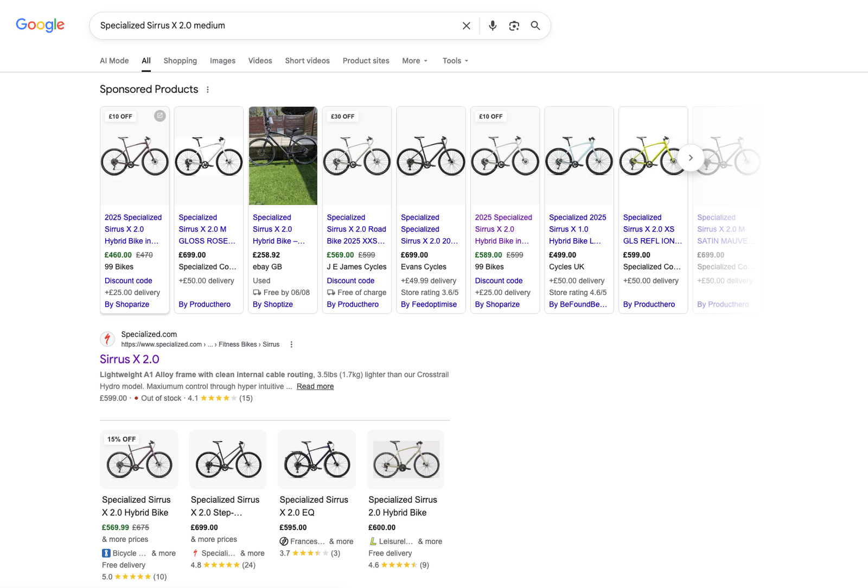Select the All results tab
The width and height of the screenshot is (868, 588).
tap(146, 61)
